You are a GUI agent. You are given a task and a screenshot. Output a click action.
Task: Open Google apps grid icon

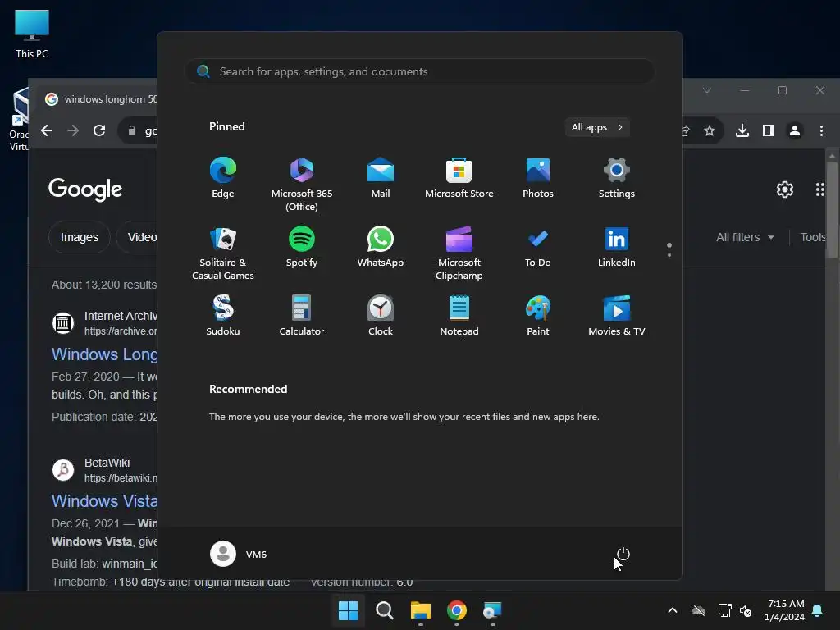click(819, 189)
